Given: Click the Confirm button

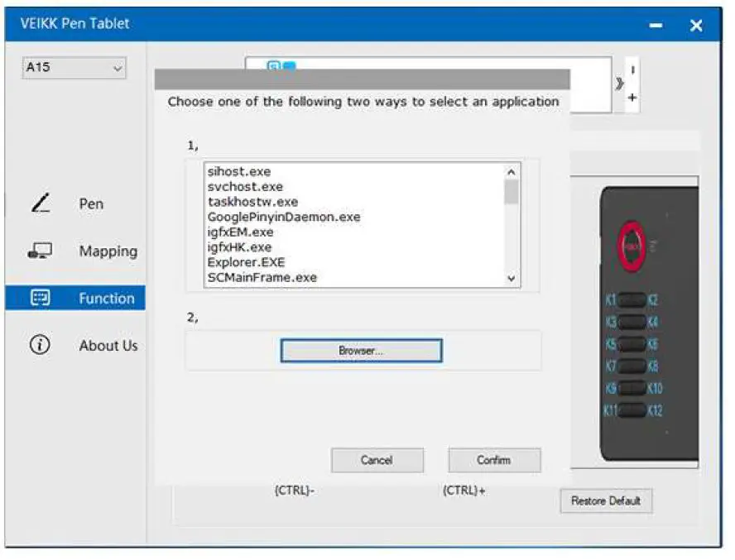Looking at the screenshot, I should [494, 460].
